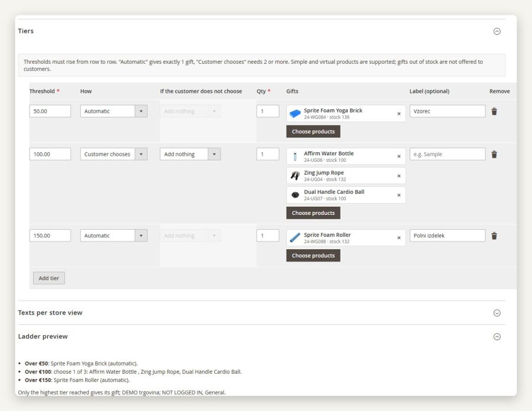Click the Label (optional) column header

coord(429,91)
